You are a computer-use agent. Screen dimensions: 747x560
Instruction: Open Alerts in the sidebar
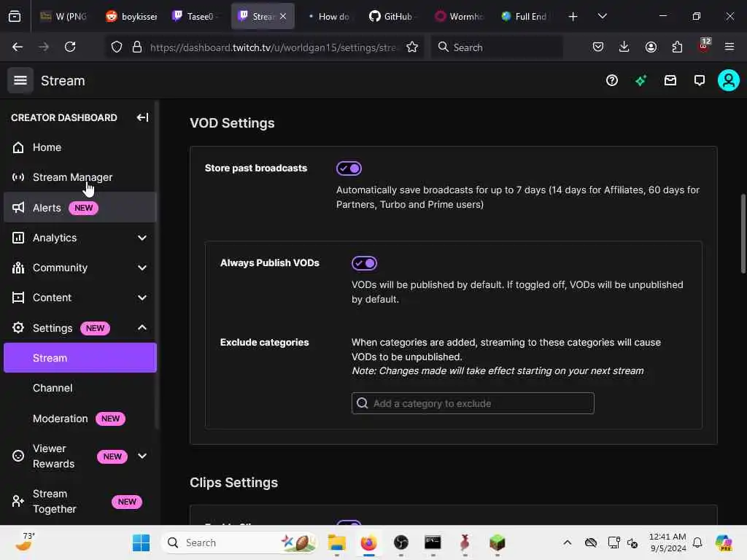click(80, 208)
